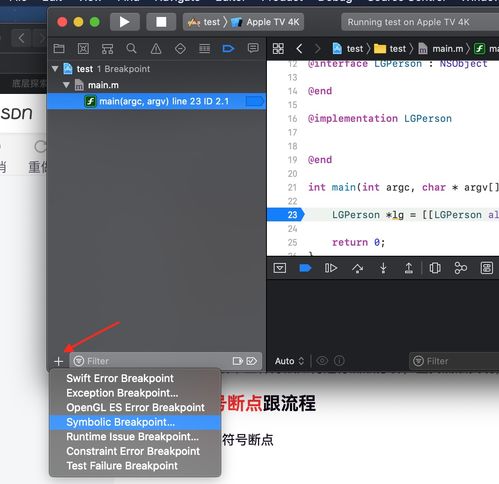Click the Step Out icon
Screen dimensions: 499x484
[x=409, y=268]
